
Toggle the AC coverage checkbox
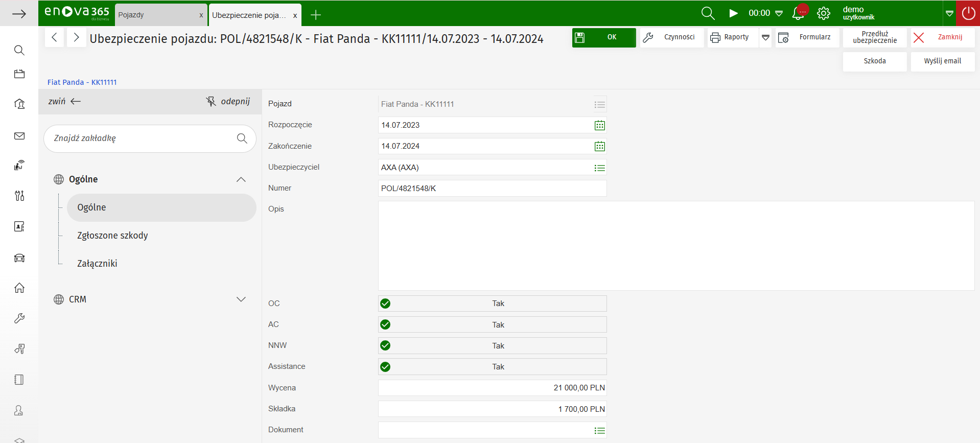[x=385, y=324]
